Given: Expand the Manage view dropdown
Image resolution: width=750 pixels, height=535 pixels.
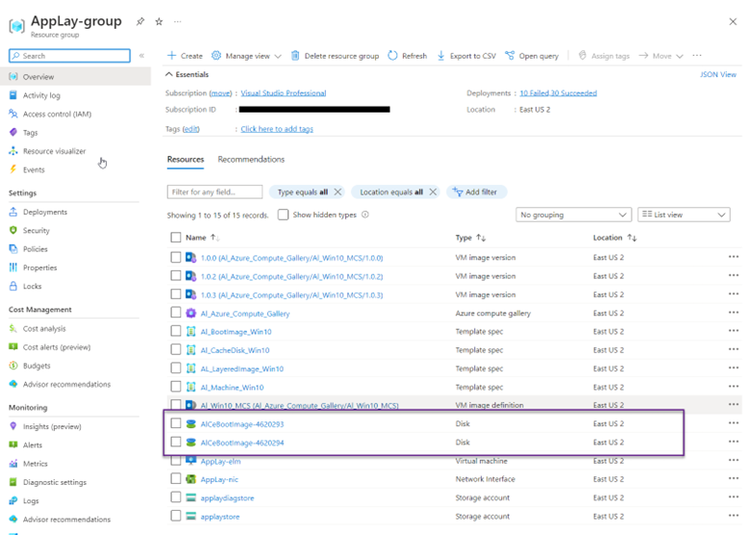Looking at the screenshot, I should pyautogui.click(x=246, y=55).
